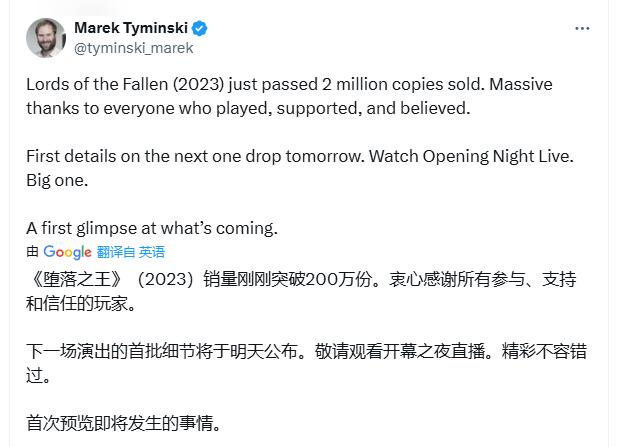Click the blue "英语" source language link
Image resolution: width=631 pixels, height=447 pixels.
pos(152,252)
